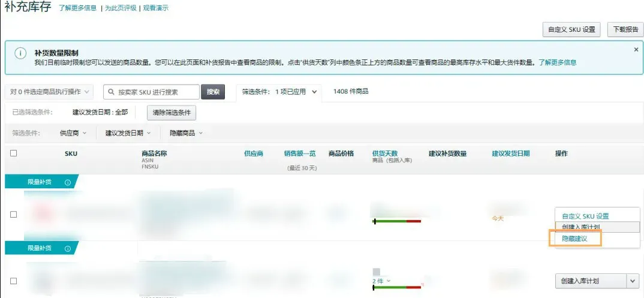Click the second row's green-red supply days bar
The height and width of the screenshot is (298, 644).
pyautogui.click(x=397, y=287)
